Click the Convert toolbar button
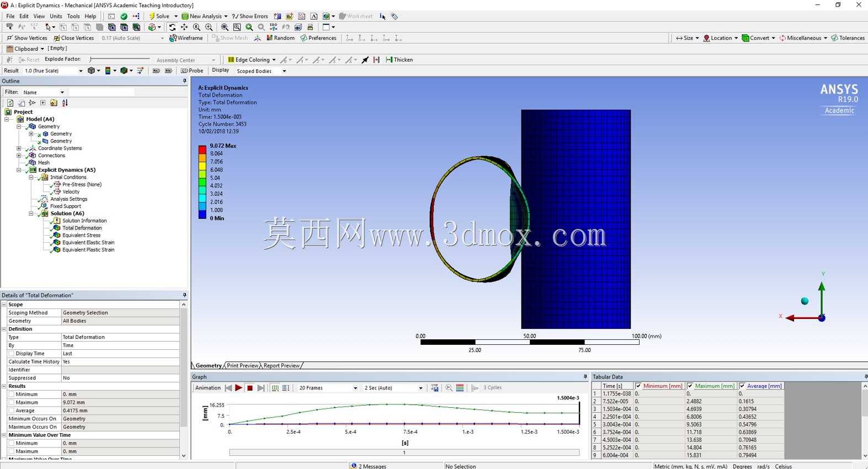Image resolution: width=868 pixels, height=469 pixels. pyautogui.click(x=758, y=38)
